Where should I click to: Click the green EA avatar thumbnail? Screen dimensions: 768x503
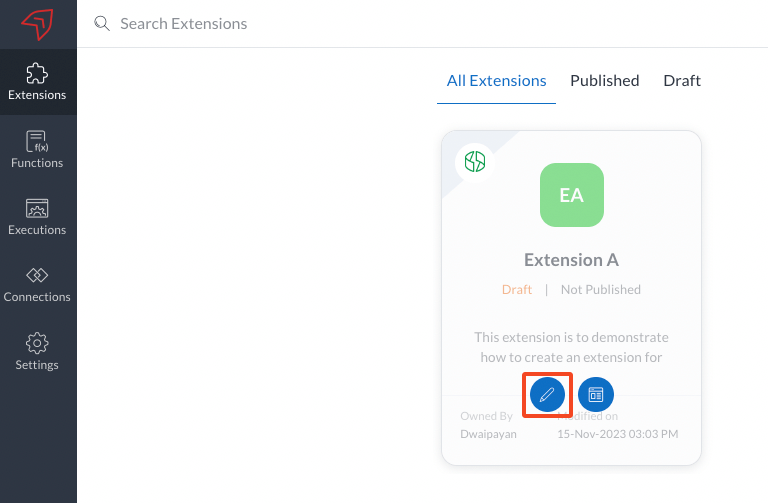[571, 195]
